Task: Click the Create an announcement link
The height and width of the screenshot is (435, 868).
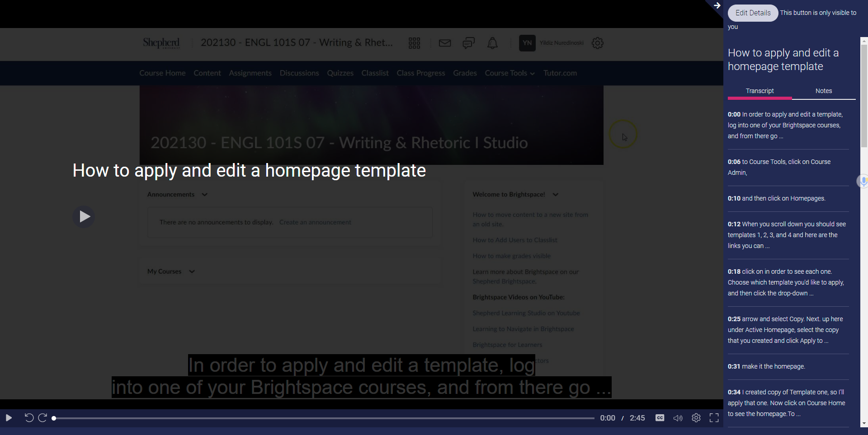Action: (315, 222)
